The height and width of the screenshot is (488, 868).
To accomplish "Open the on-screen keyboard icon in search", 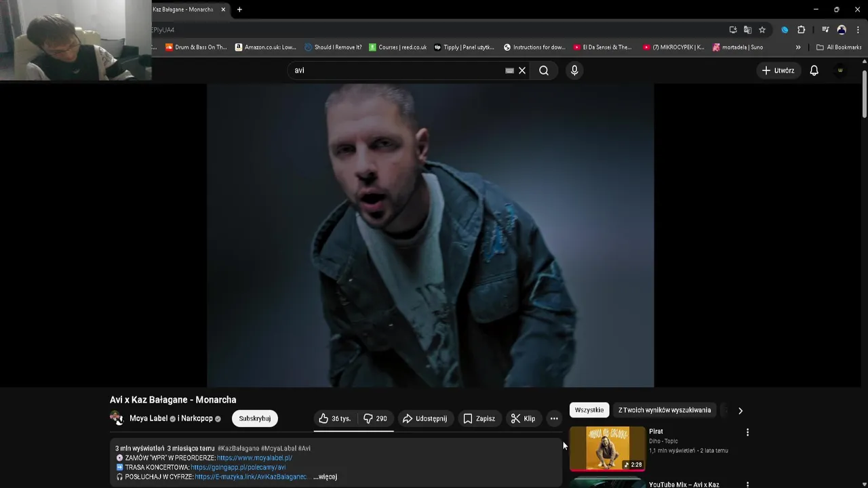I will click(x=510, y=70).
